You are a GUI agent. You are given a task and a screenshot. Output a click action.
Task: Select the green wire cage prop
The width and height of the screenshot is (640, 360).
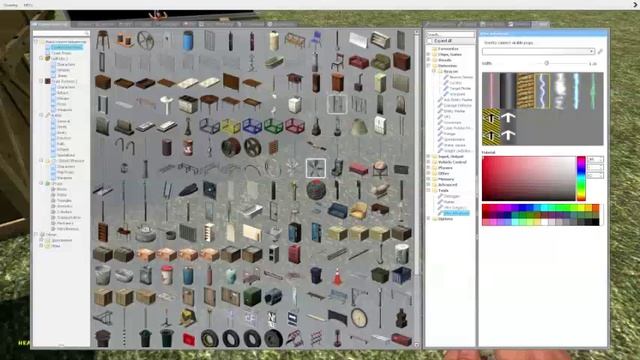tap(273, 126)
